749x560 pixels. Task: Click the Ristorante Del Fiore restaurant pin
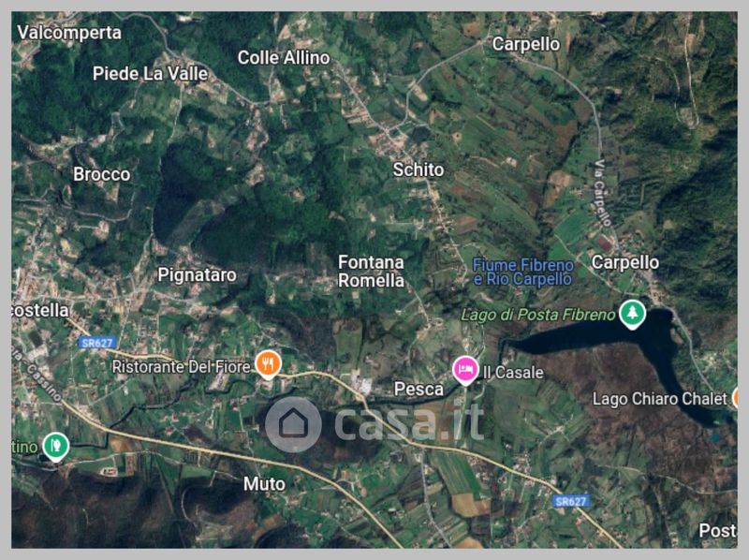pos(268,364)
